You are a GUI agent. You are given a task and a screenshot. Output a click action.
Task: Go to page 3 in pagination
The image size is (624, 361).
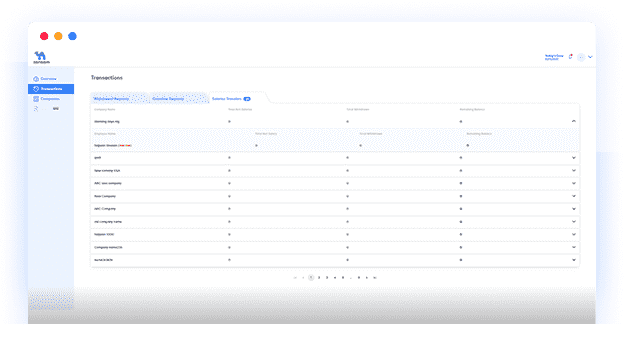click(x=327, y=277)
